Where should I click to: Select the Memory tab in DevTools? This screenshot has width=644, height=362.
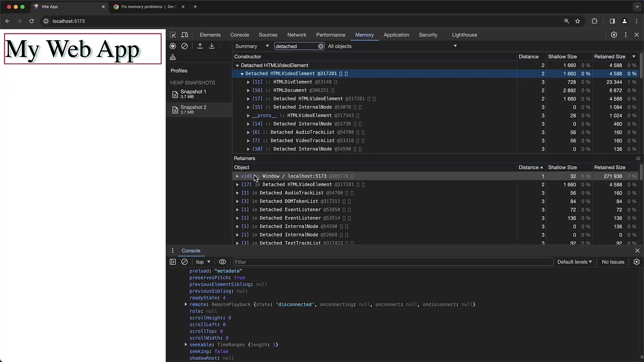click(365, 35)
